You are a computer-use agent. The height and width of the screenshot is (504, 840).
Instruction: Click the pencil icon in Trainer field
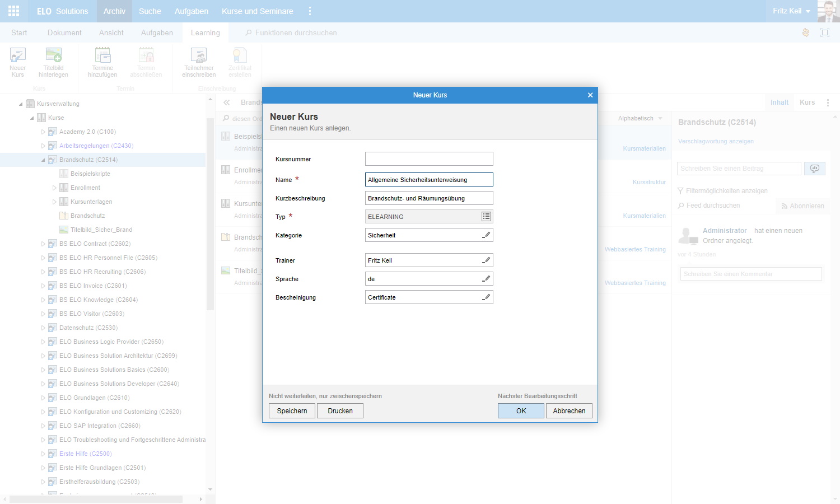pyautogui.click(x=486, y=260)
